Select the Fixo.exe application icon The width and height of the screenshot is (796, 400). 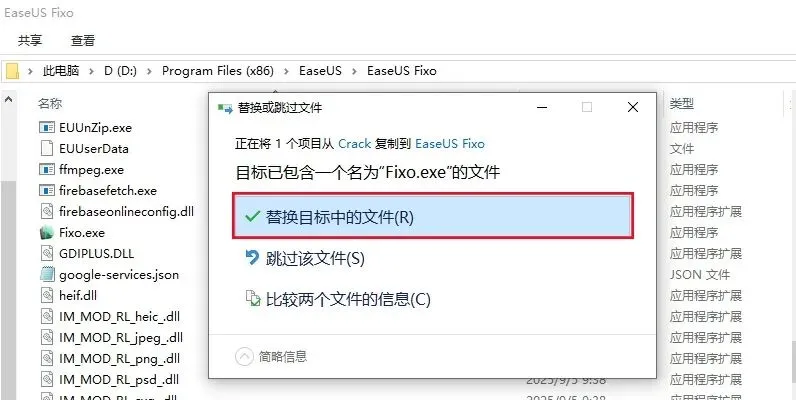pyautogui.click(x=47, y=232)
